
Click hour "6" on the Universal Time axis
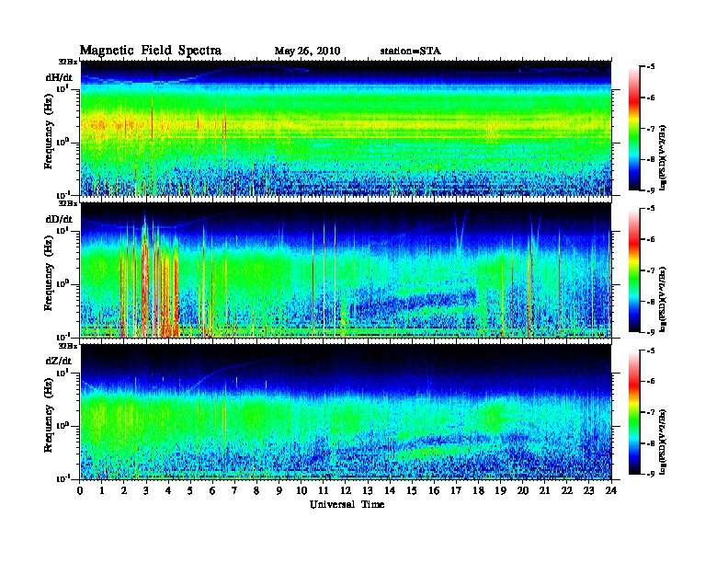pos(212,490)
